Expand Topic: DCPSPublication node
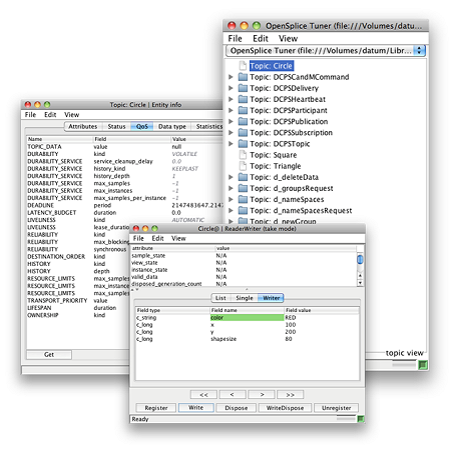This screenshot has height=451, width=451. pos(231,121)
